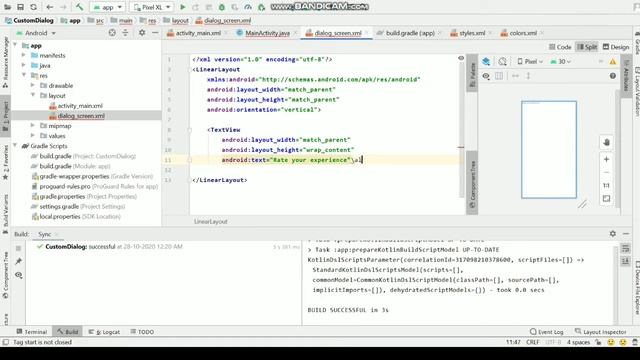Image resolution: width=640 pixels, height=360 pixels.
Task: Click the eye icon at editor top-right corner
Action: tap(461, 58)
